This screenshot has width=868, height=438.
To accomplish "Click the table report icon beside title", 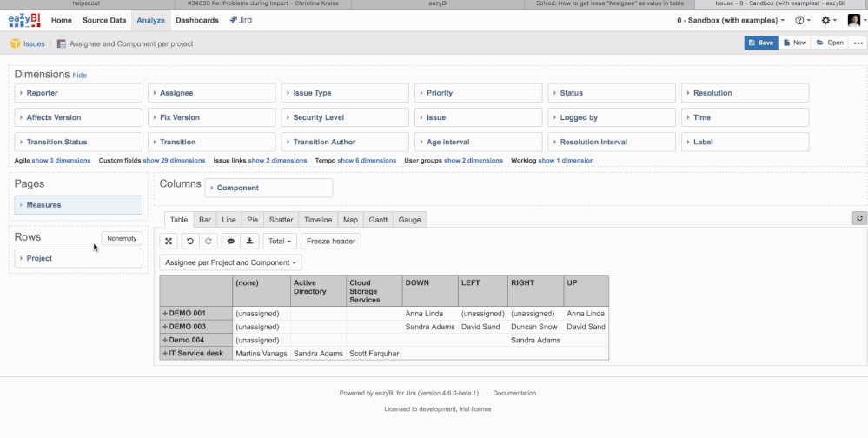I will 62,43.
